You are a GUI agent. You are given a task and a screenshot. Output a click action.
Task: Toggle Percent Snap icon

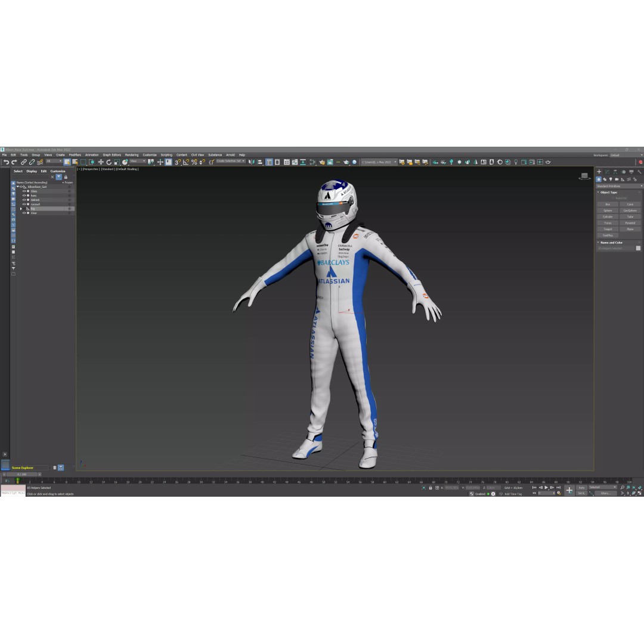click(x=194, y=162)
